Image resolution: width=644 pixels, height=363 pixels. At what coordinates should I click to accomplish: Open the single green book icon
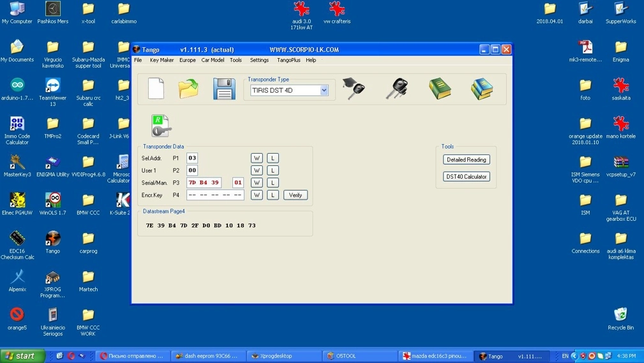(x=440, y=88)
